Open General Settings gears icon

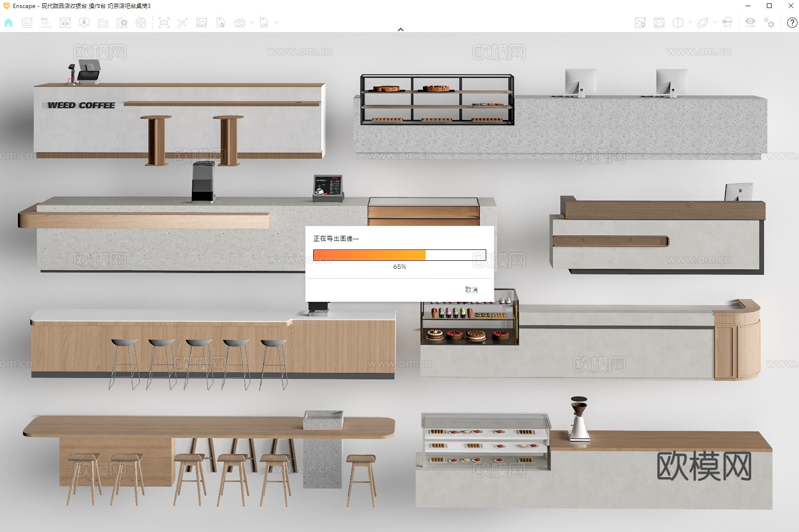pos(769,23)
